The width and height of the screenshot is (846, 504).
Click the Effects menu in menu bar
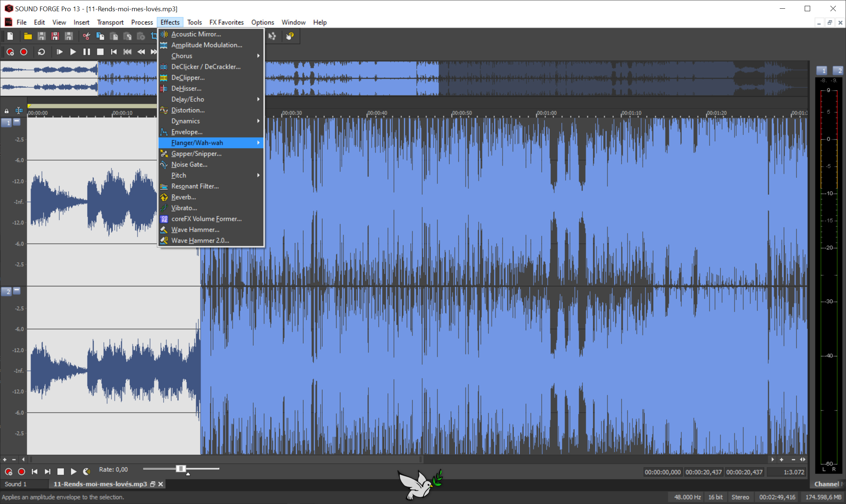(169, 22)
